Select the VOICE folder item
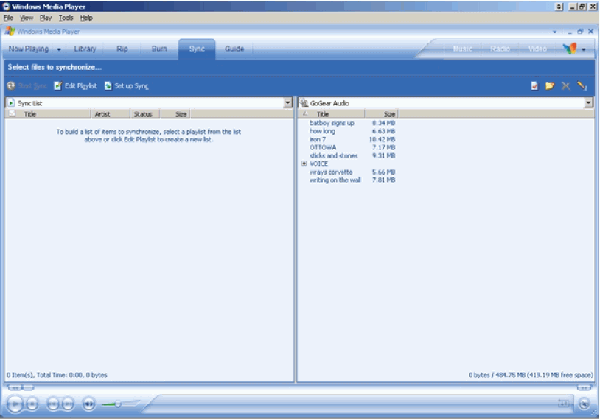Viewport: 600px width, 419px height. (319, 164)
